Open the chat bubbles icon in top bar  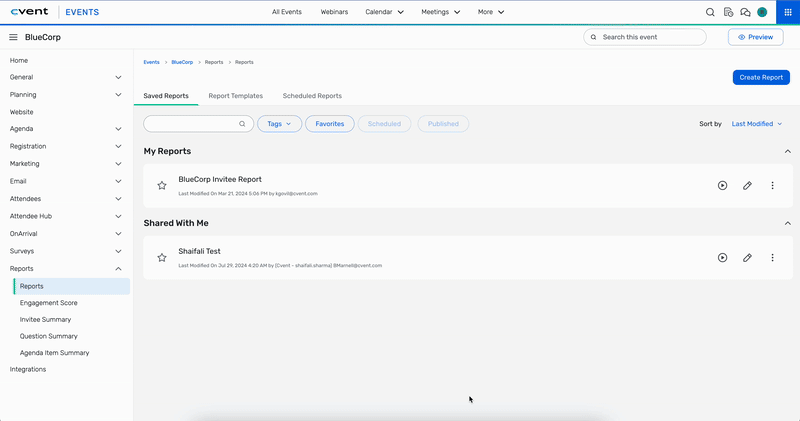pos(745,12)
